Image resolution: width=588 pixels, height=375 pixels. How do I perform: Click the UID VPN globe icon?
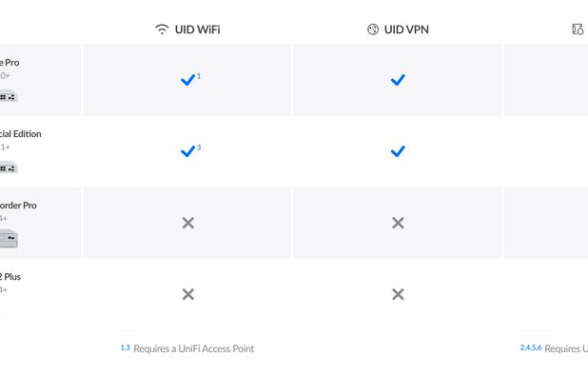(373, 30)
